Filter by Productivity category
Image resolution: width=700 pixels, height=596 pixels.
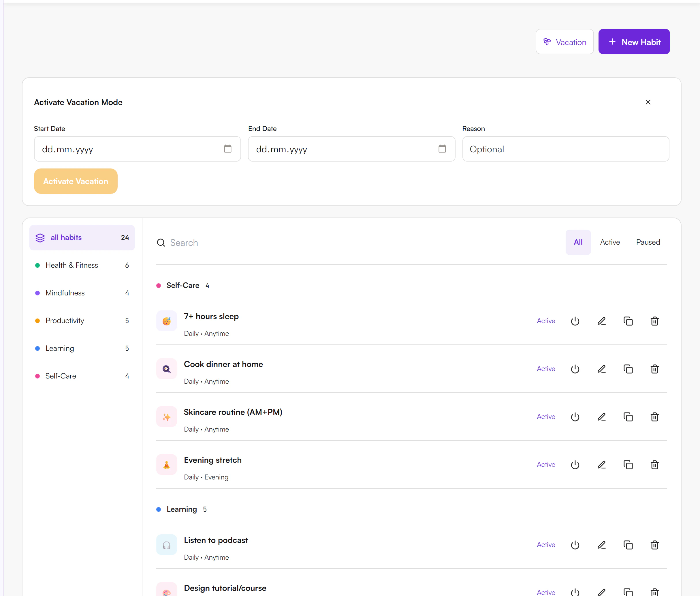pos(82,321)
